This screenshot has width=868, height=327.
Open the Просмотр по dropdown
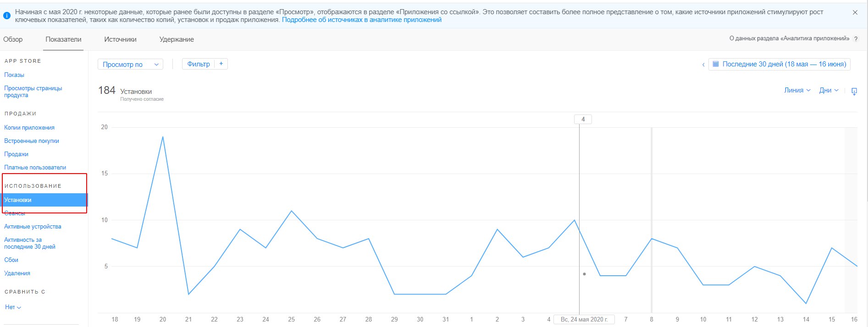[x=131, y=64]
